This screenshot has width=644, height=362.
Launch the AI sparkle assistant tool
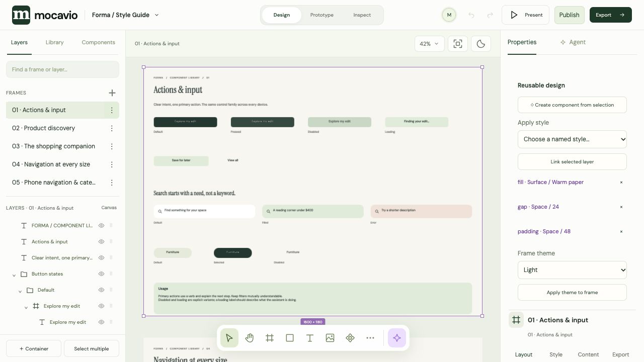pos(397,338)
